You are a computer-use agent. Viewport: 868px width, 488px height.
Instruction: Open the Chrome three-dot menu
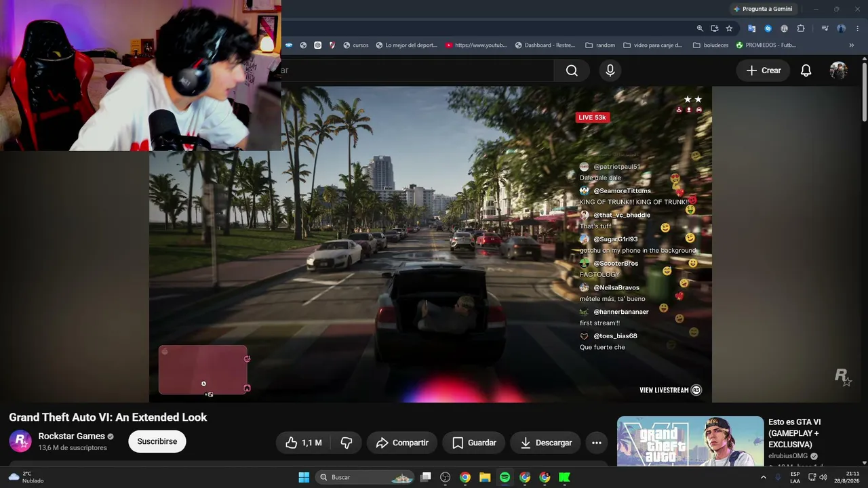click(858, 28)
